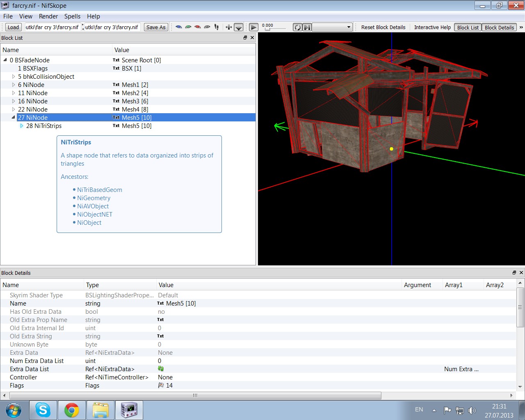
Task: Play the animation
Action: 254,27
